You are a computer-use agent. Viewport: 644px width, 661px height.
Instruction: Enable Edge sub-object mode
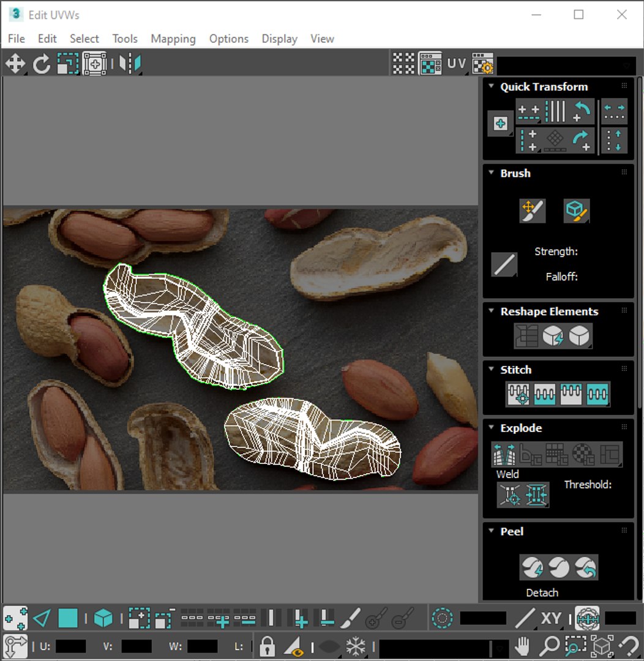42,618
